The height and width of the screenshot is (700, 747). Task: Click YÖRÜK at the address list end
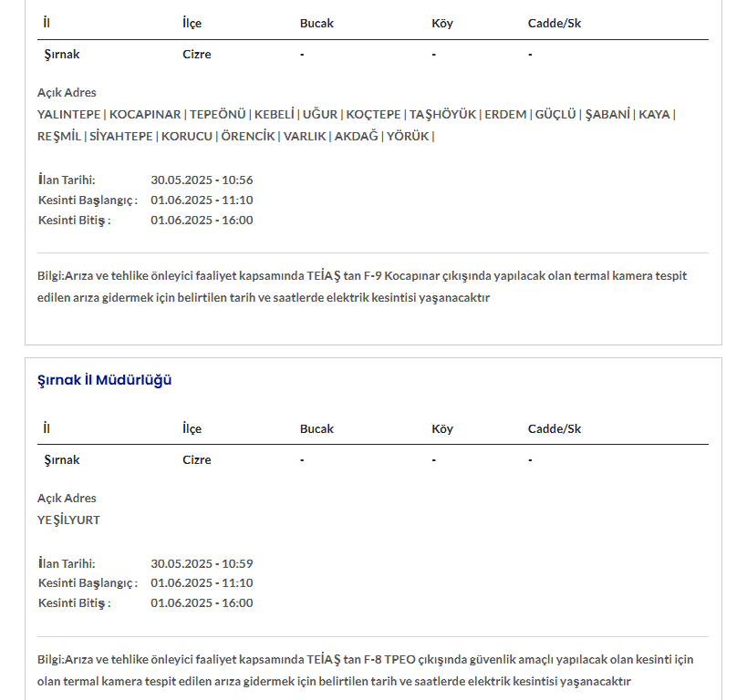407,137
